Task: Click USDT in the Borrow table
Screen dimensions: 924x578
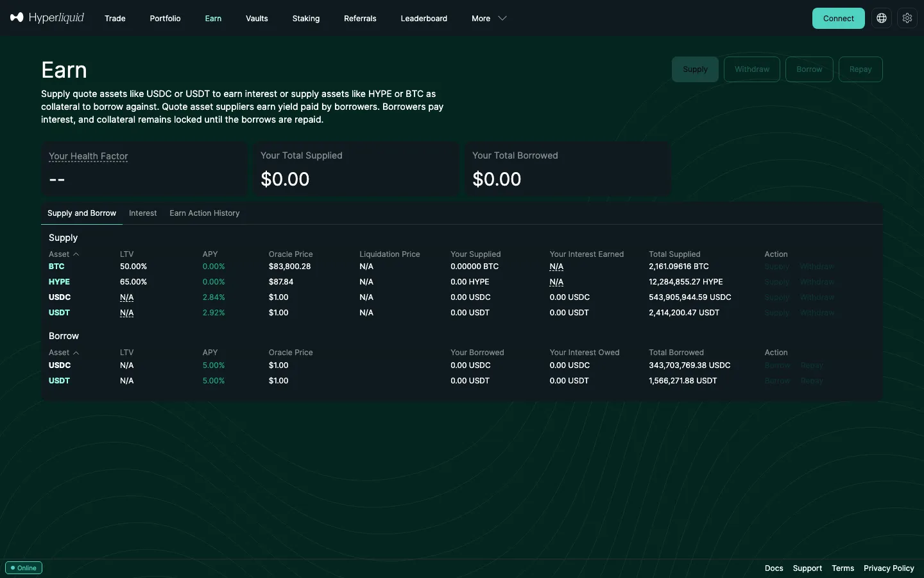Action: pyautogui.click(x=59, y=381)
